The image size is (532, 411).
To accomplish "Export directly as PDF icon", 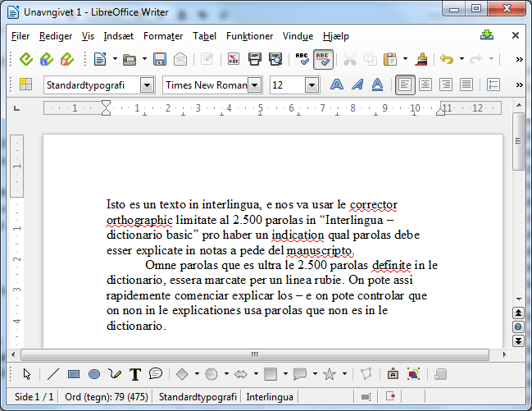I will pyautogui.click(x=234, y=59).
